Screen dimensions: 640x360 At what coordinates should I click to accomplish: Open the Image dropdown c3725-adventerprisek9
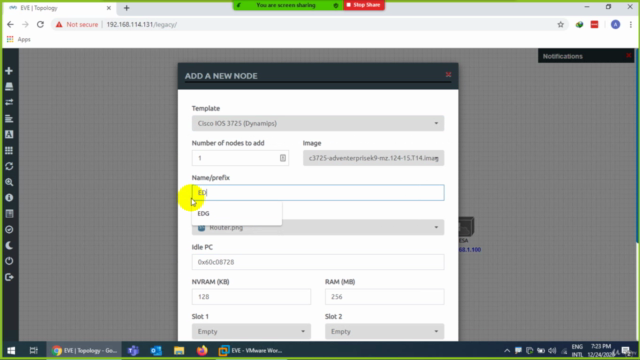coord(373,158)
